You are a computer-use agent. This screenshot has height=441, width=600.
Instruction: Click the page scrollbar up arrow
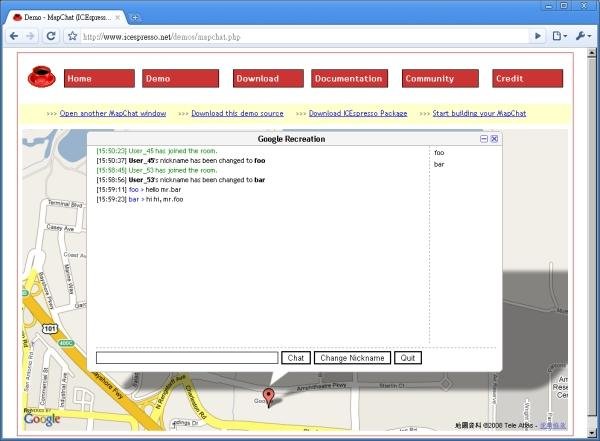point(592,53)
